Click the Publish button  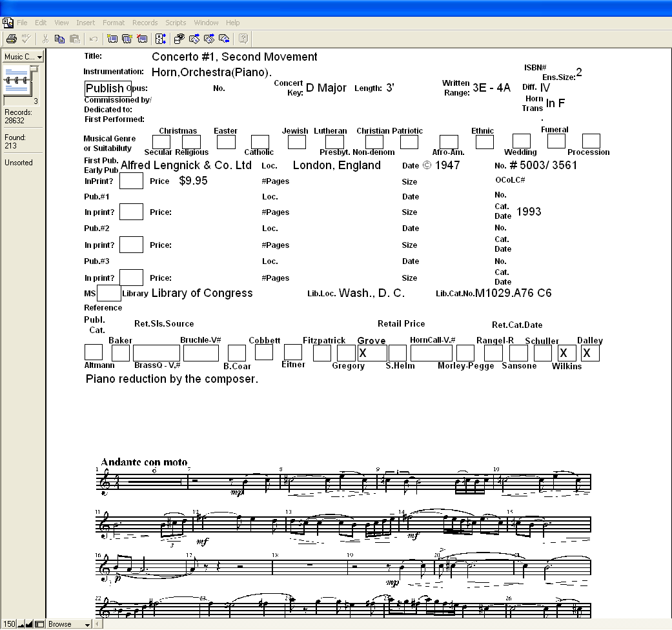pyautogui.click(x=105, y=88)
